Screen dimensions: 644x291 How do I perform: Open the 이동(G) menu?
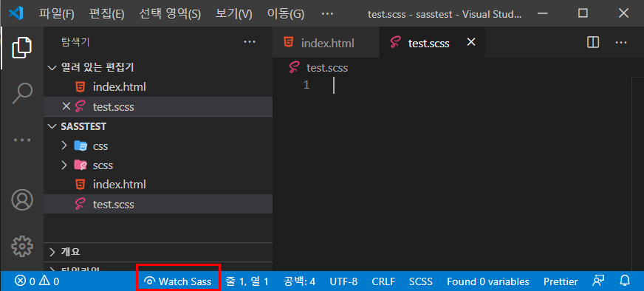tap(286, 13)
